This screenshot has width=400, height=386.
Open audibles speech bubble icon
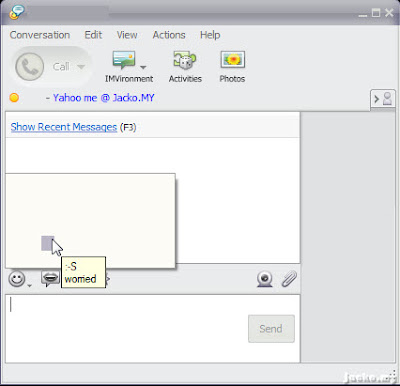(x=50, y=279)
